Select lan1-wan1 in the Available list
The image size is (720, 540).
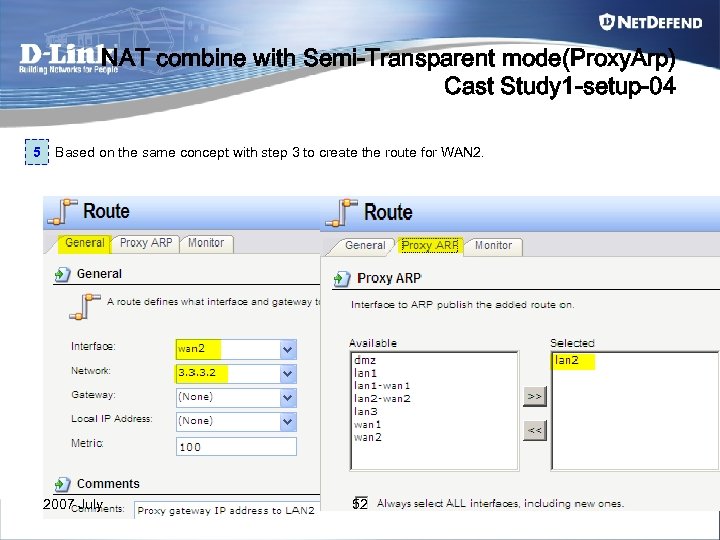tap(382, 386)
